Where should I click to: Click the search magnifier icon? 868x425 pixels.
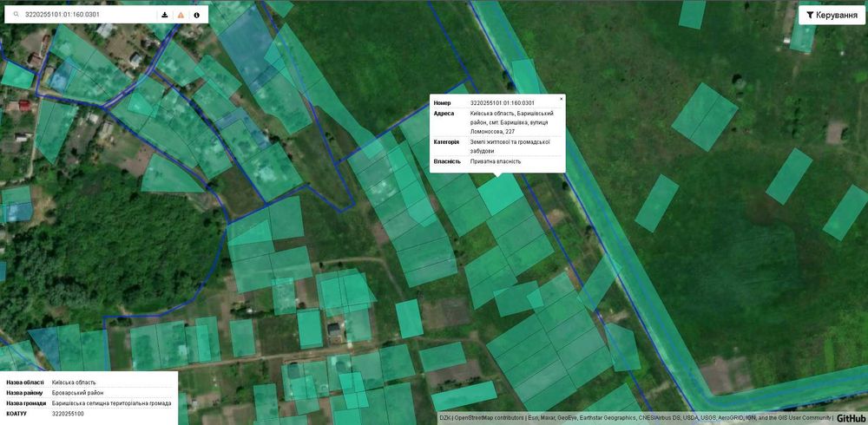16,15
